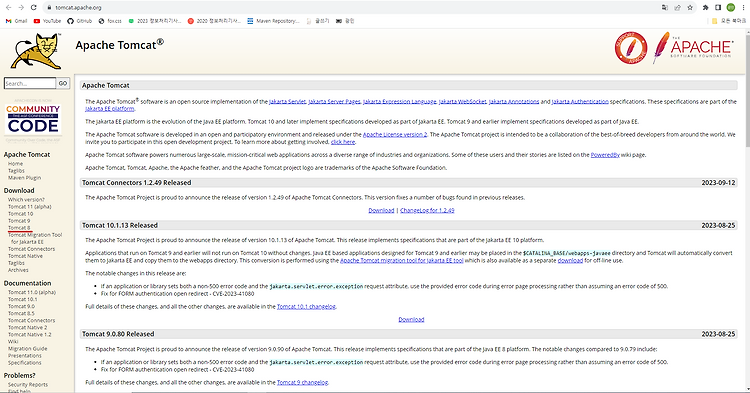Click Download under Tomcat 10.1.13

(411, 319)
